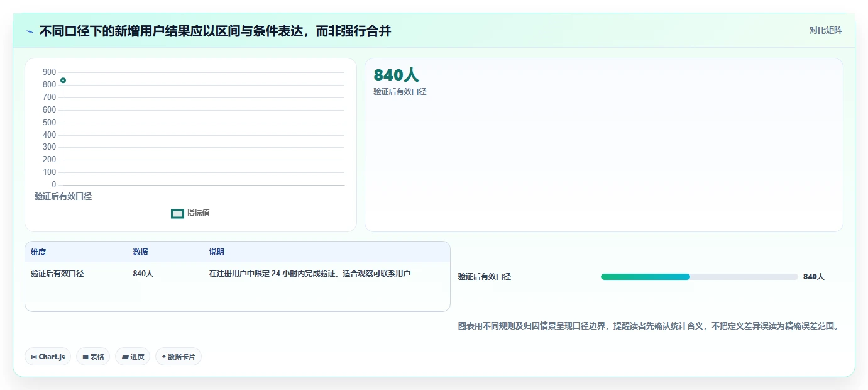Click the 900 y-axis tick label
The image size is (868, 390).
point(50,72)
